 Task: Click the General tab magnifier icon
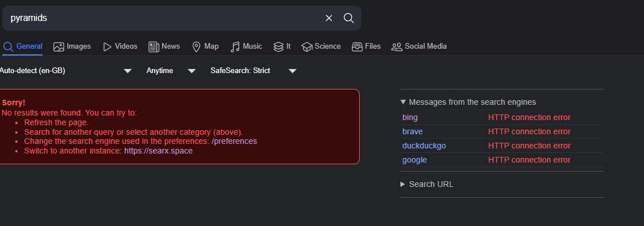pos(8,46)
